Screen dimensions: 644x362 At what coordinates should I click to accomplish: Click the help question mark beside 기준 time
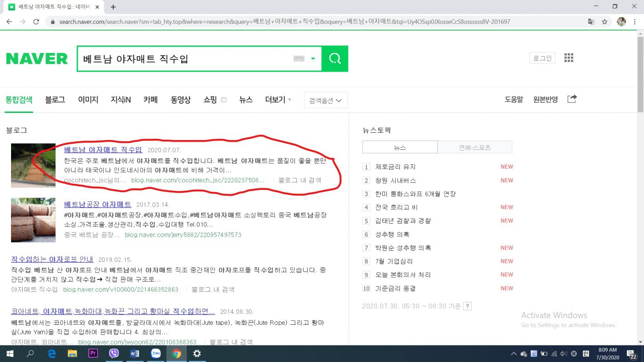[x=467, y=306]
